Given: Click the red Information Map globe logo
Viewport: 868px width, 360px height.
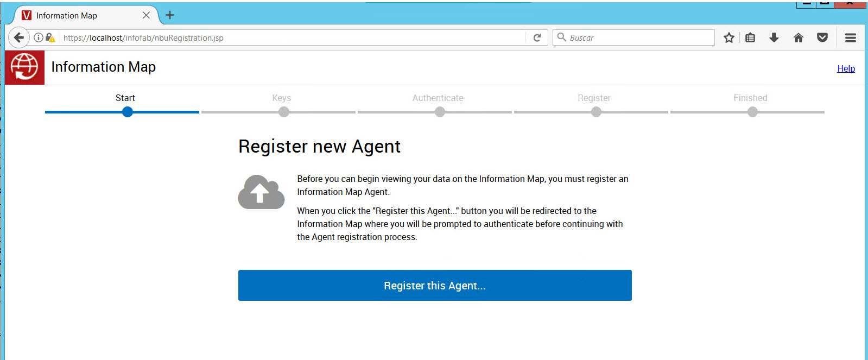Looking at the screenshot, I should [x=24, y=67].
